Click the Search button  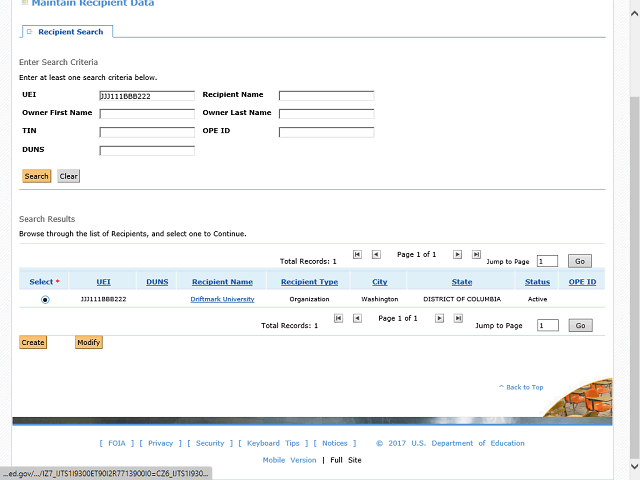(x=37, y=176)
